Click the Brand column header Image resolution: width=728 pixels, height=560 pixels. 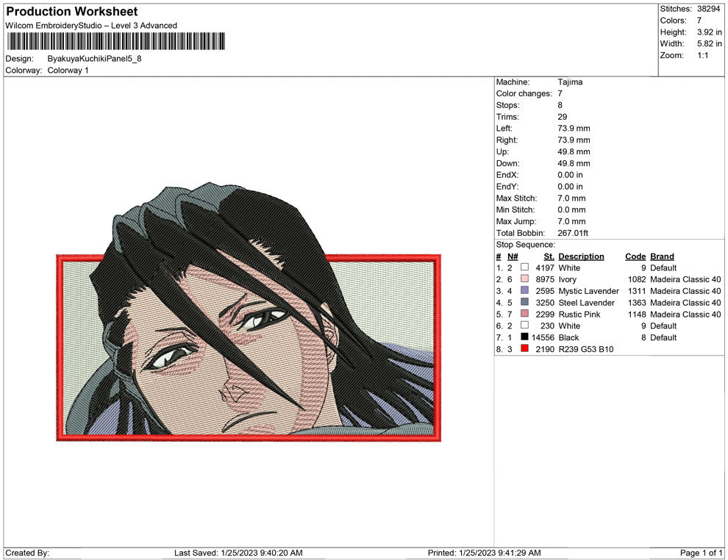pyautogui.click(x=662, y=256)
